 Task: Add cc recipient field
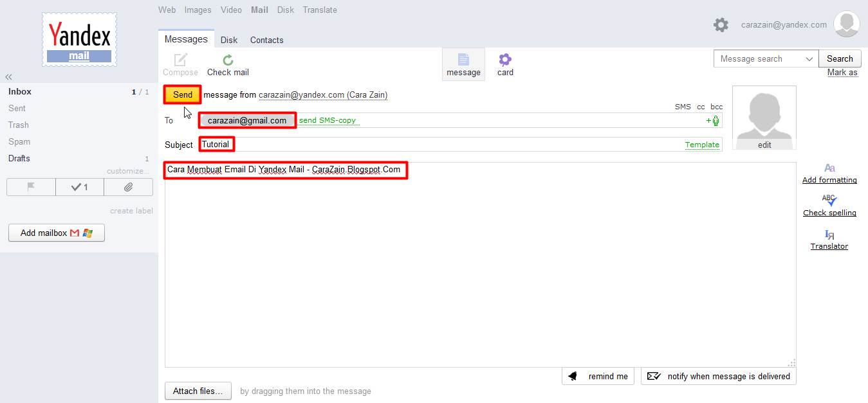click(701, 107)
